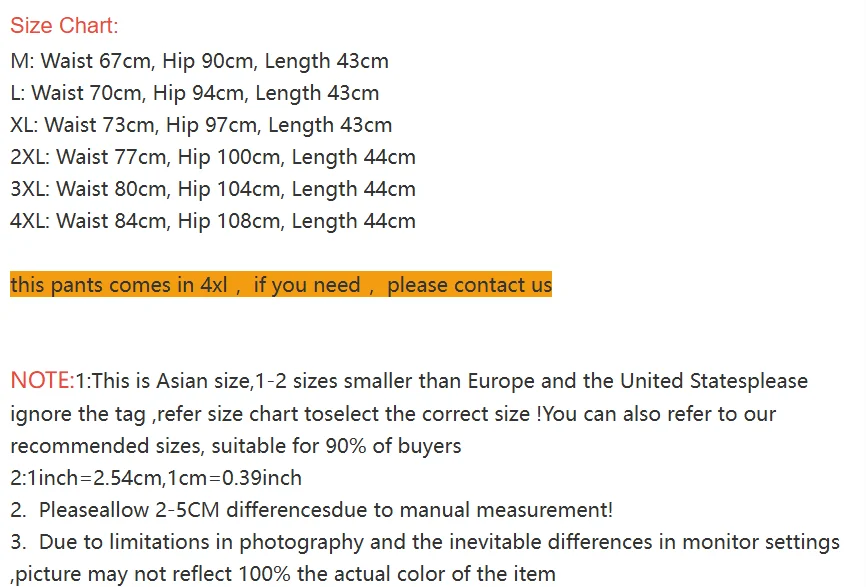Screen dimensions: 866x587
Task: Click the red 'Size Chart:' heading
Action: pyautogui.click(x=64, y=26)
